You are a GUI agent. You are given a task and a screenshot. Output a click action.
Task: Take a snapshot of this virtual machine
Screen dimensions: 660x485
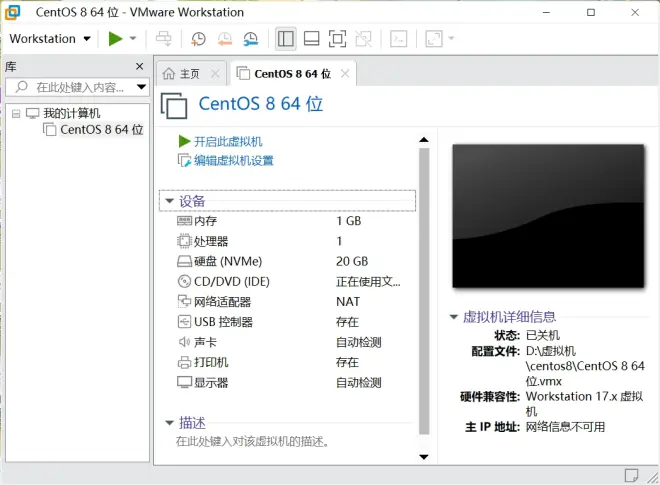tap(198, 39)
